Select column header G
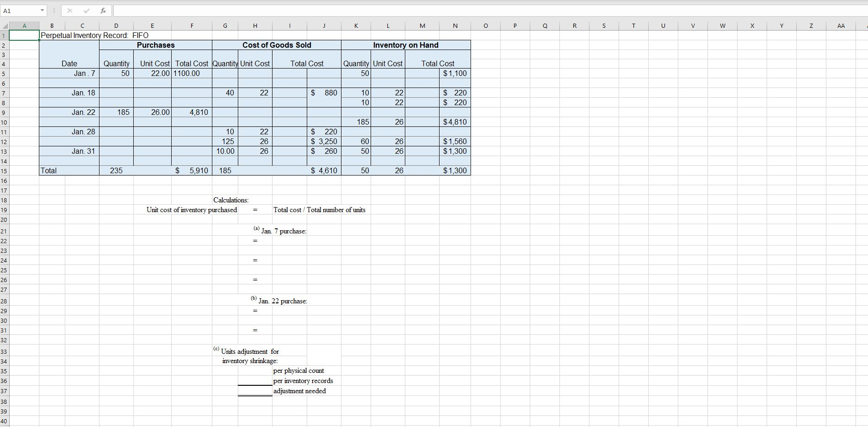The height and width of the screenshot is (427, 868). 225,25
